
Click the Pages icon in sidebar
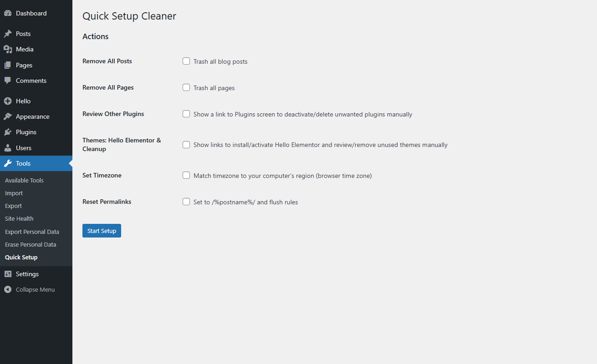tap(8, 65)
